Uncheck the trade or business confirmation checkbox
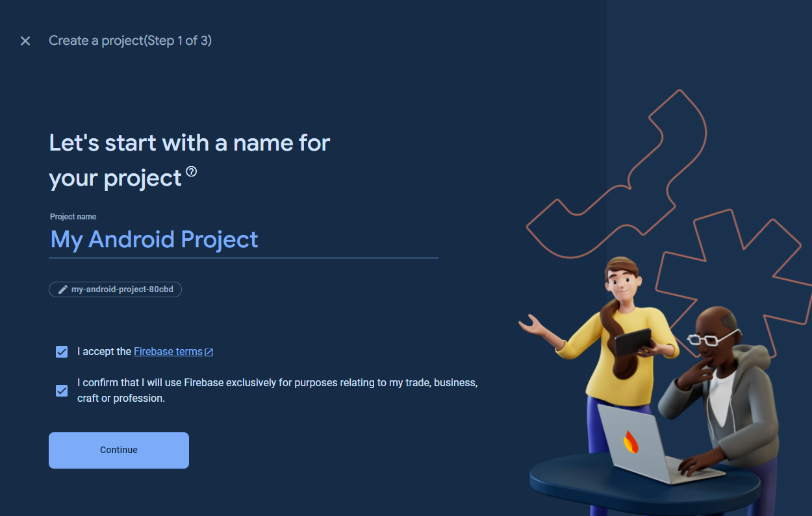812x516 pixels. (x=62, y=391)
